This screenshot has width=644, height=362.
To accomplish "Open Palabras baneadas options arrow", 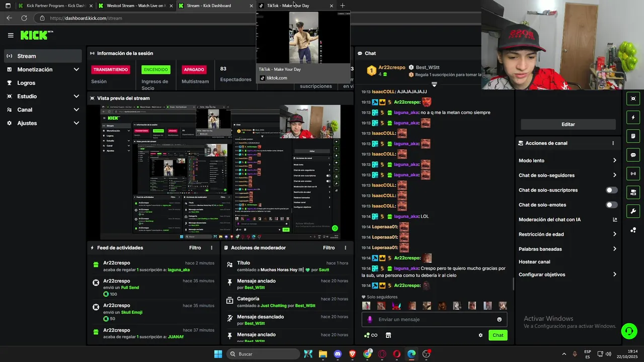I will click(614, 249).
